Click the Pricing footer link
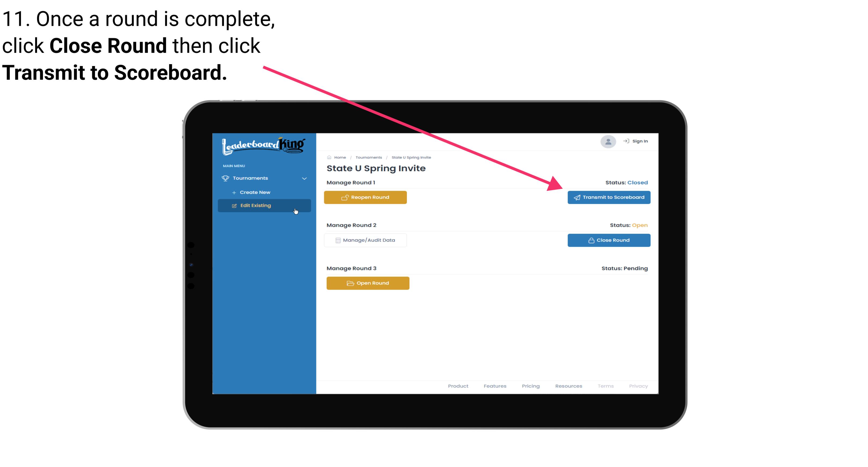The image size is (868, 467). pos(530,386)
